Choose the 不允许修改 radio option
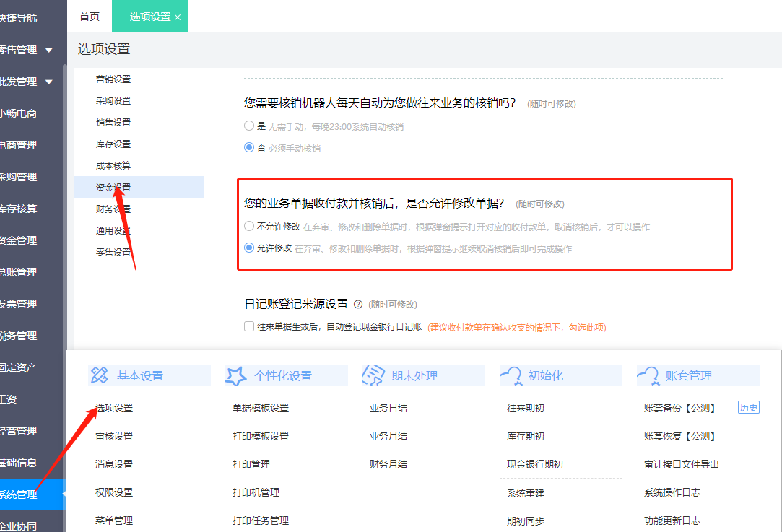Viewport: 782px width, 532px height. coord(249,228)
